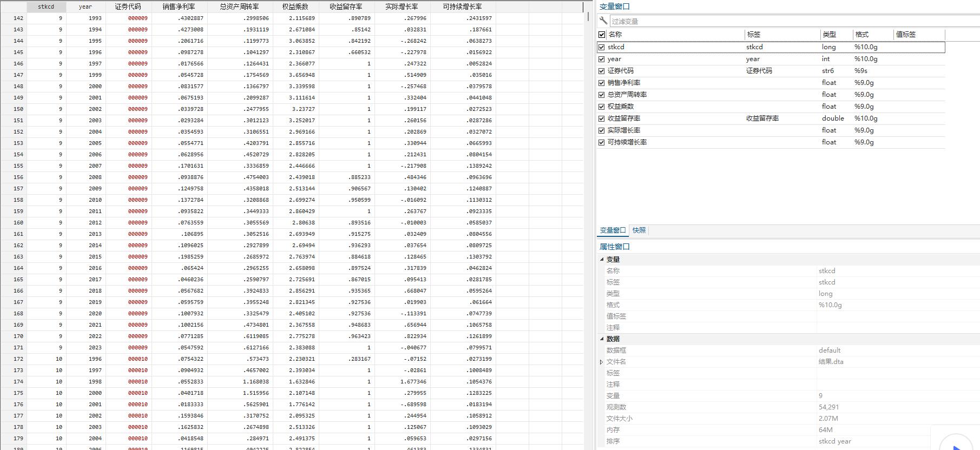Select the 总资产周转率 variable name in the variables list

pyautogui.click(x=627, y=95)
